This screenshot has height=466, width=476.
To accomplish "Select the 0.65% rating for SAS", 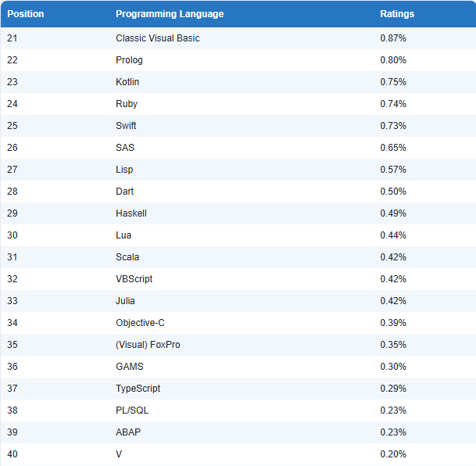I will click(393, 148).
